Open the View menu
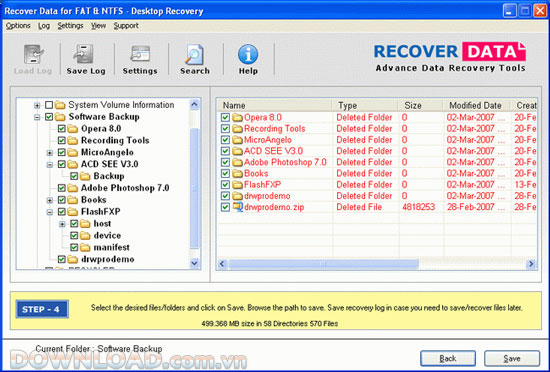The width and height of the screenshot is (550, 372). tap(99, 26)
